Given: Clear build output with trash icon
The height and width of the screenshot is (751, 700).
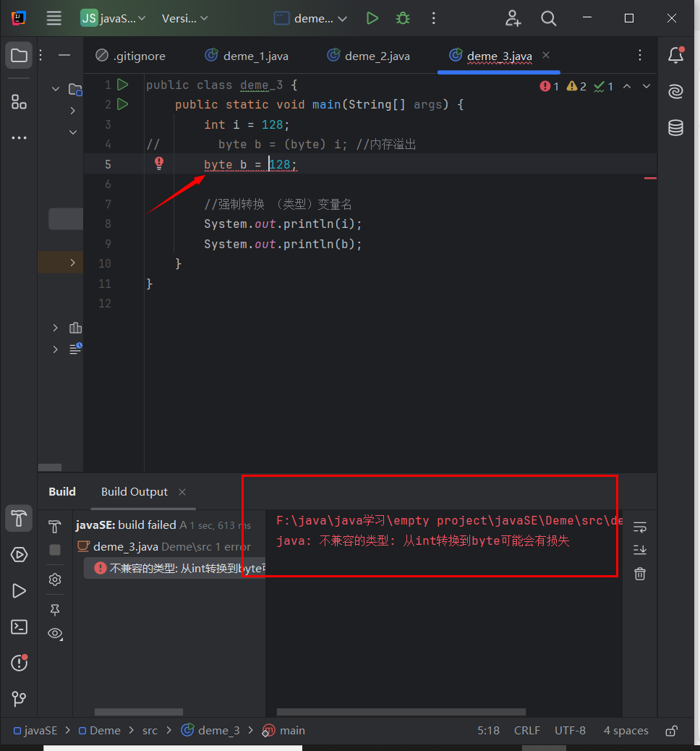Looking at the screenshot, I should click(x=640, y=573).
